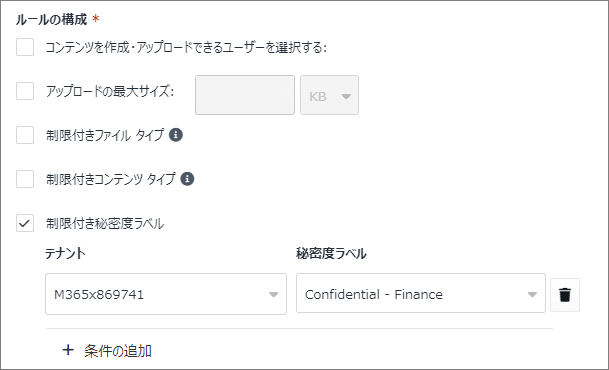Tick the アップロードの最大サイズ checkbox

click(x=25, y=91)
